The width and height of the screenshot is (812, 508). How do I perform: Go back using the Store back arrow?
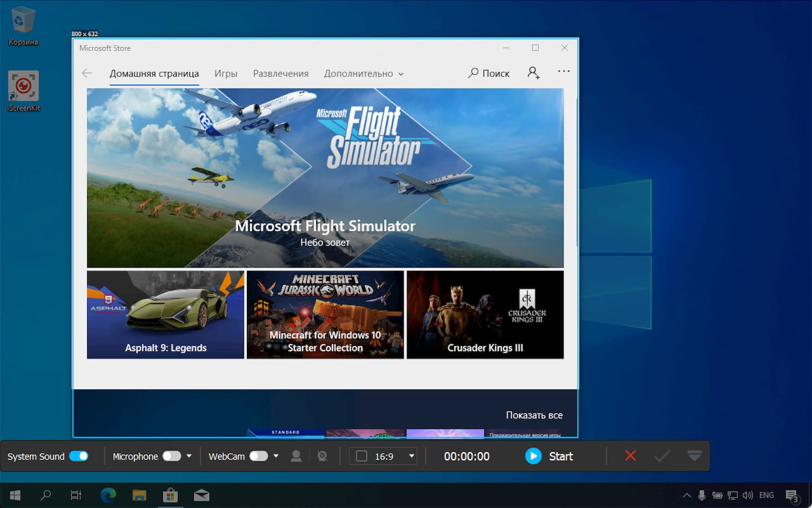pyautogui.click(x=87, y=73)
